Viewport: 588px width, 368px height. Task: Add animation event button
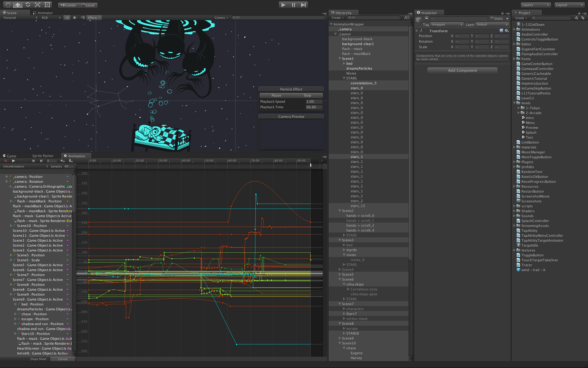[x=71, y=161]
